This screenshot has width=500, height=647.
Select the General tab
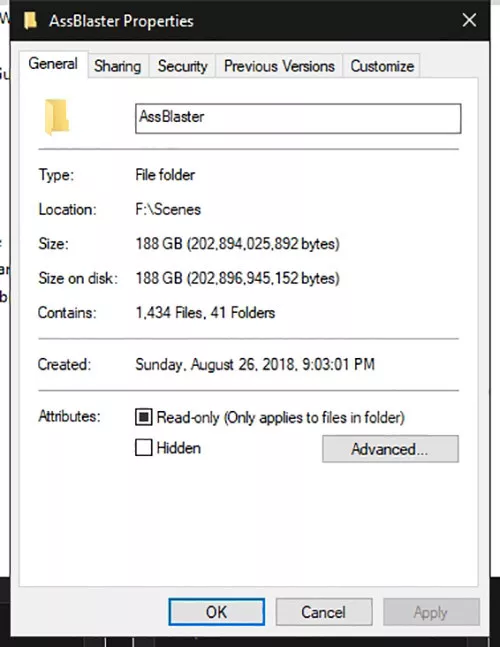tap(53, 64)
